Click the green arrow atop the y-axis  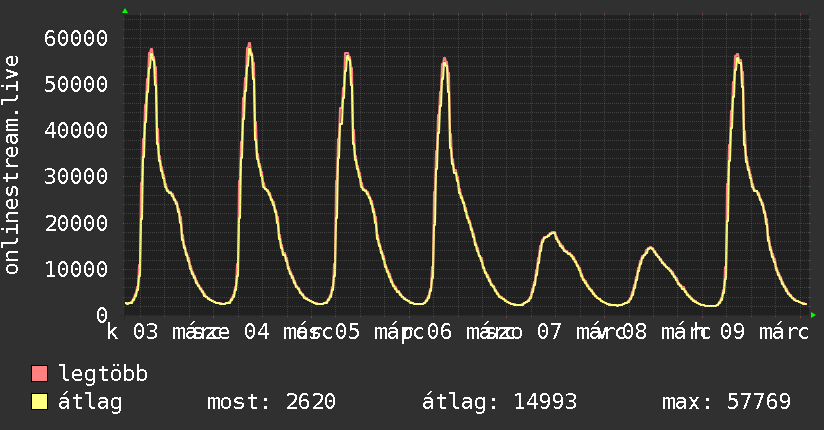pyautogui.click(x=125, y=11)
